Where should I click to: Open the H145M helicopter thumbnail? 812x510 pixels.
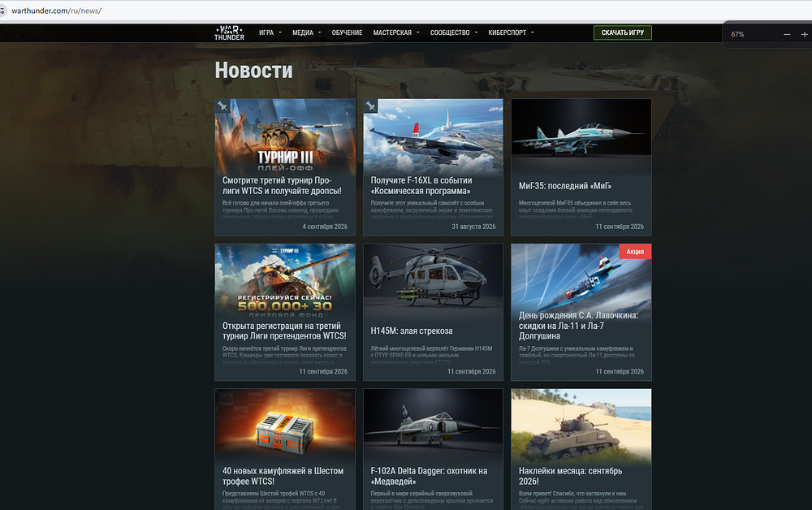pos(433,281)
